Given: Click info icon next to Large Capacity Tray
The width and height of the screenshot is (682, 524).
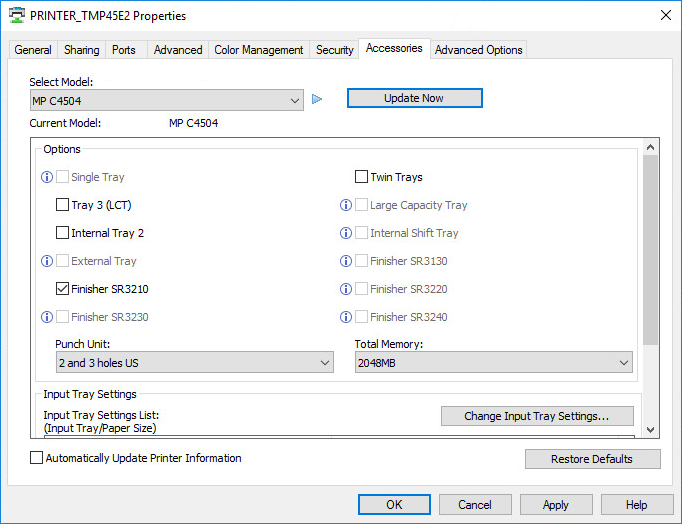Looking at the screenshot, I should tap(346, 205).
